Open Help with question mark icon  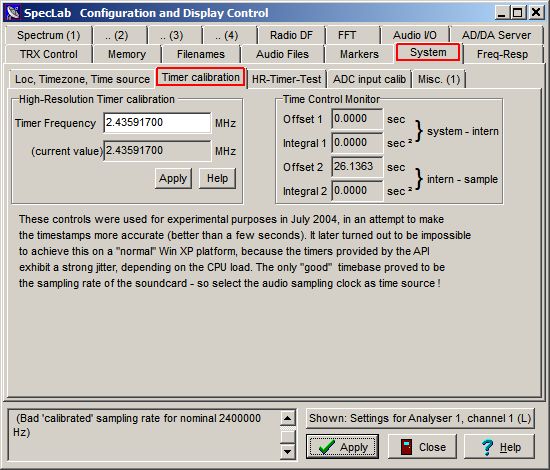click(499, 447)
